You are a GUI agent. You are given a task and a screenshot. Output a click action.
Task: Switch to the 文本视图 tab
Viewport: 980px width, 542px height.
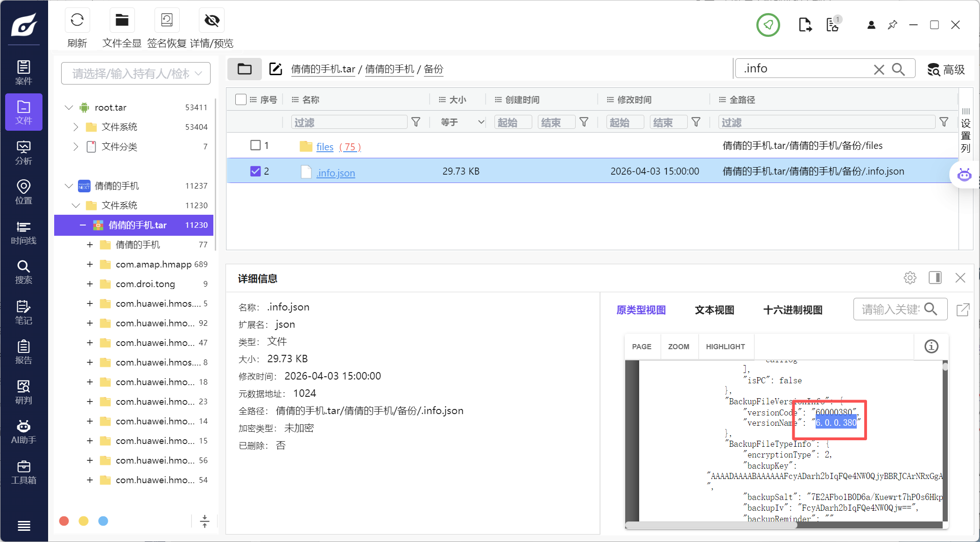714,310
